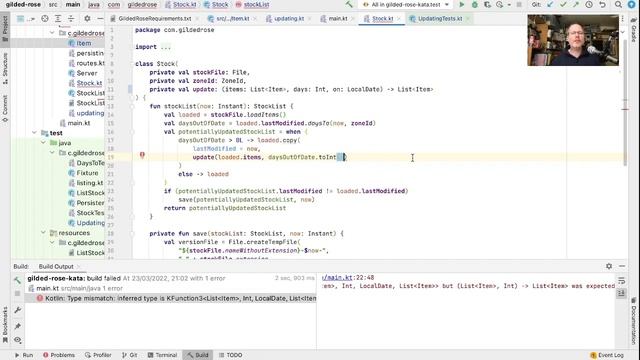Toggle soft-wrap icon in the build output pane

point(621,281)
